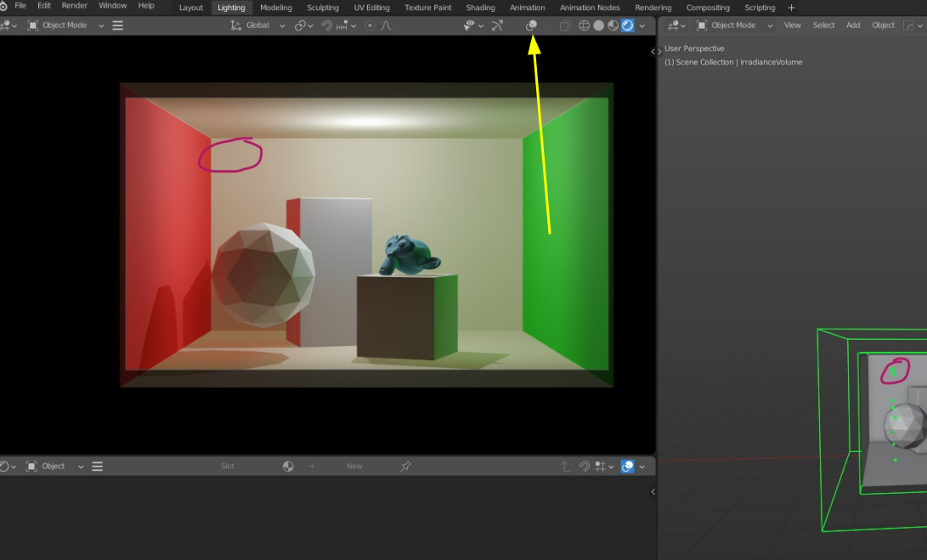This screenshot has width=927, height=560.
Task: Open node snap type dropdown
Action: pyautogui.click(x=604, y=466)
